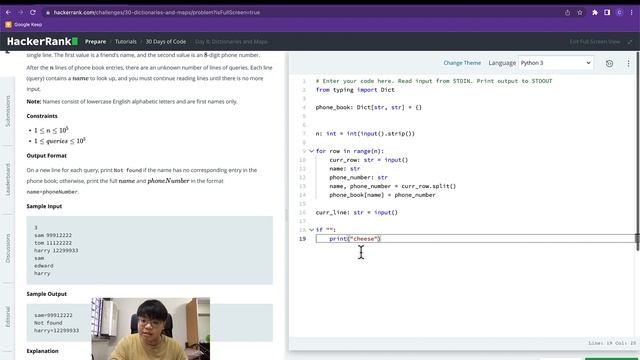Open the browser extensions puzzle icon

click(595, 13)
